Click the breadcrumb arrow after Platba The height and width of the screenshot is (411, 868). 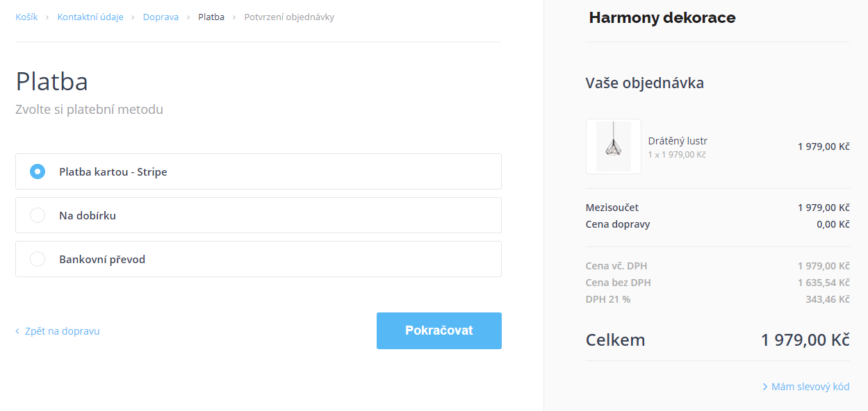pos(234,17)
